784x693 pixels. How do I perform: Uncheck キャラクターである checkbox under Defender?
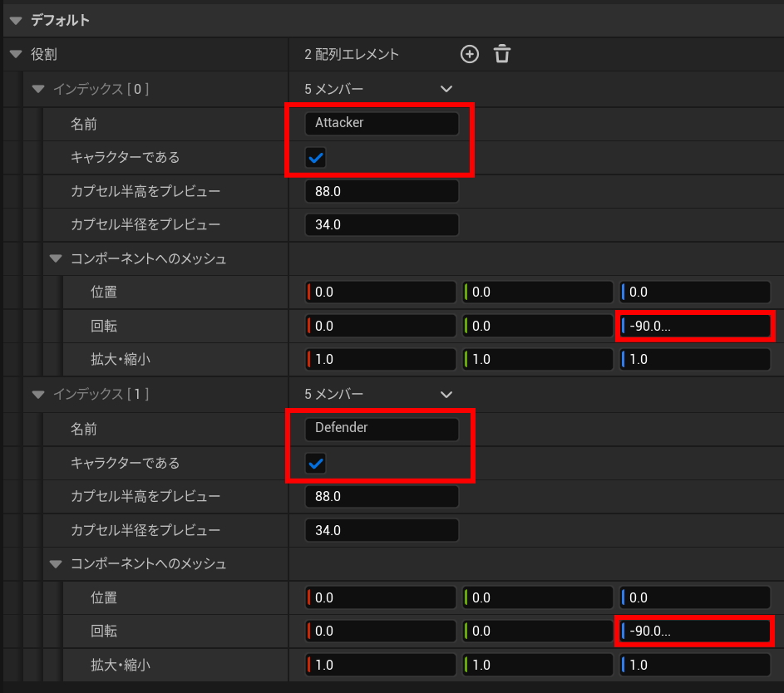click(316, 463)
